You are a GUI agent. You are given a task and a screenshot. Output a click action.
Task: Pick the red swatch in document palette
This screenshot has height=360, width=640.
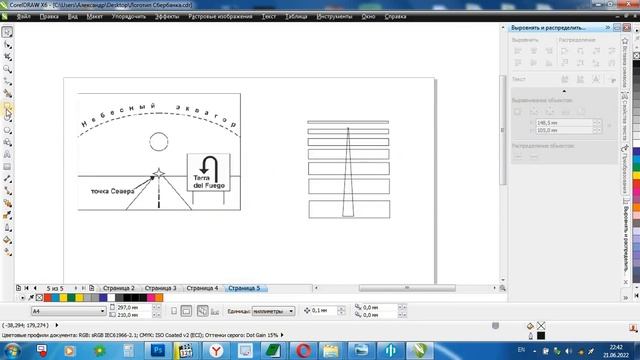tap(47, 298)
